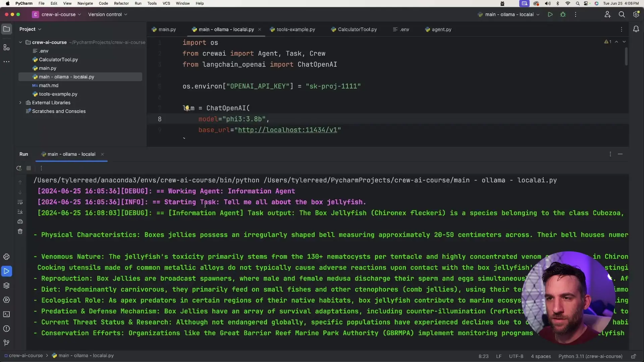
Task: Switch to tools-example.py editor tab
Action: coord(292,29)
